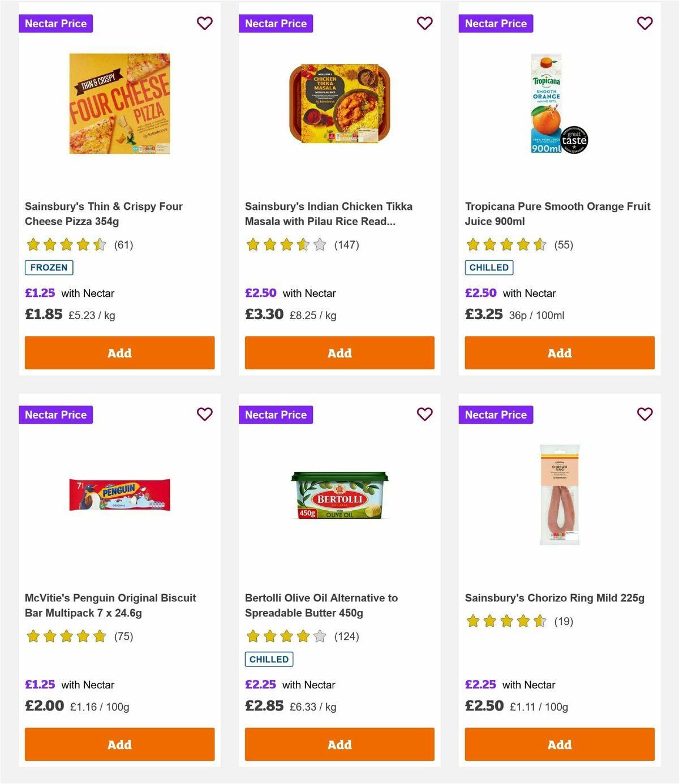Add the Bertolli Olive Oil spread to the trolley
Viewport: 679px width, 784px height.
click(339, 744)
